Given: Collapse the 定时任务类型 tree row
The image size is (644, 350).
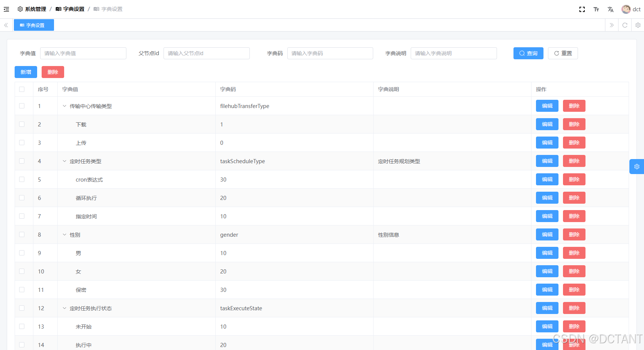Looking at the screenshot, I should 65,161.
